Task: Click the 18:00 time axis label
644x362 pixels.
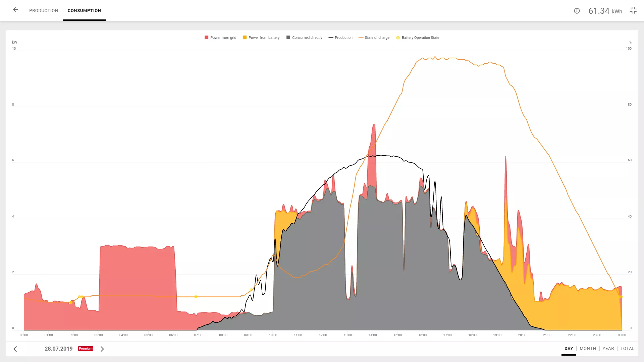Action: click(472, 335)
